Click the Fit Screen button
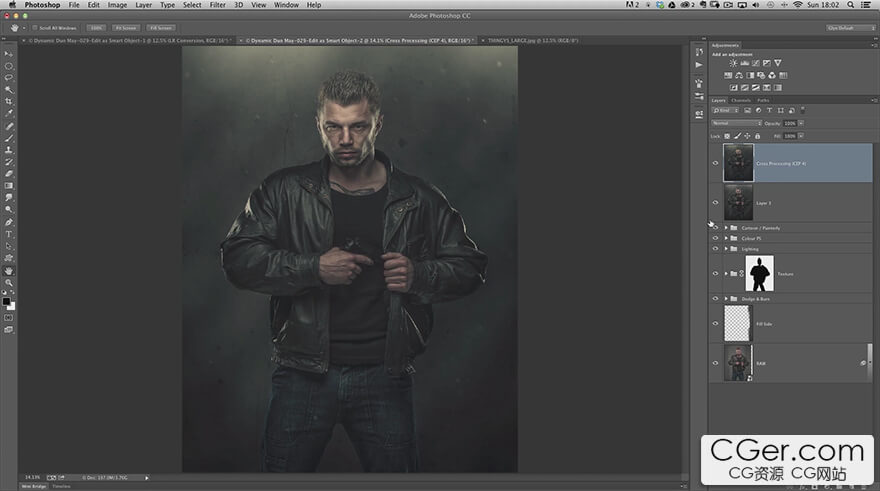 tap(126, 27)
